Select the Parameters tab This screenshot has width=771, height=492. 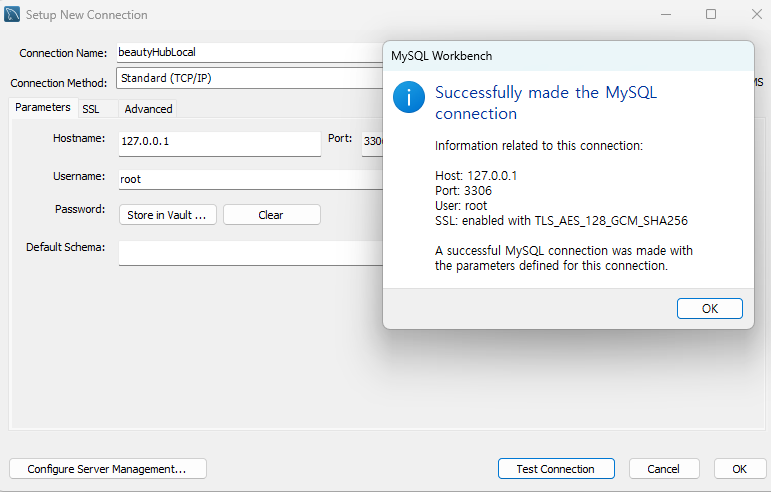[x=43, y=107]
